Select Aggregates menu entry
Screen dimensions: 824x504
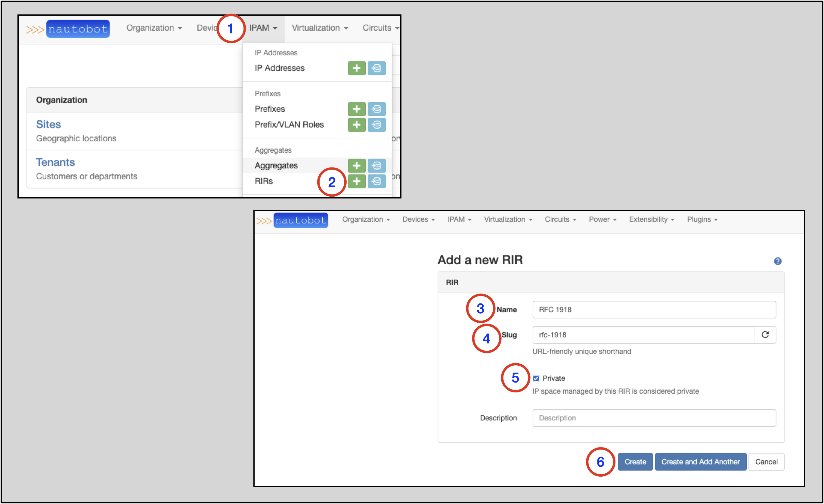[x=276, y=165]
